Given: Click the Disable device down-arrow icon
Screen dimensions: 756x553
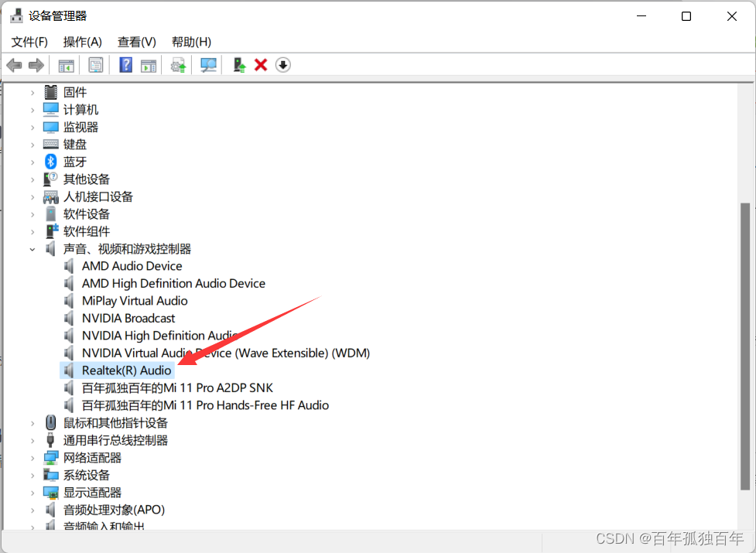Looking at the screenshot, I should coord(283,65).
